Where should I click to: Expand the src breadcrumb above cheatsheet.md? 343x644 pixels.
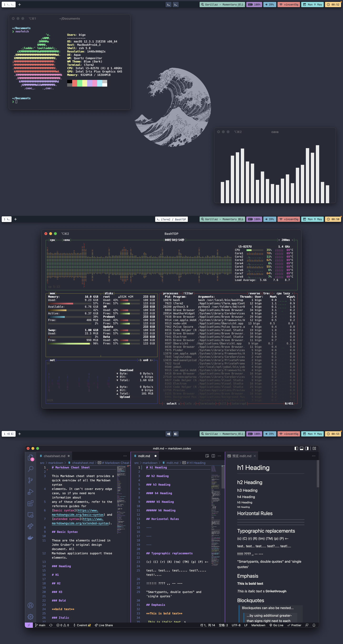tap(42, 463)
